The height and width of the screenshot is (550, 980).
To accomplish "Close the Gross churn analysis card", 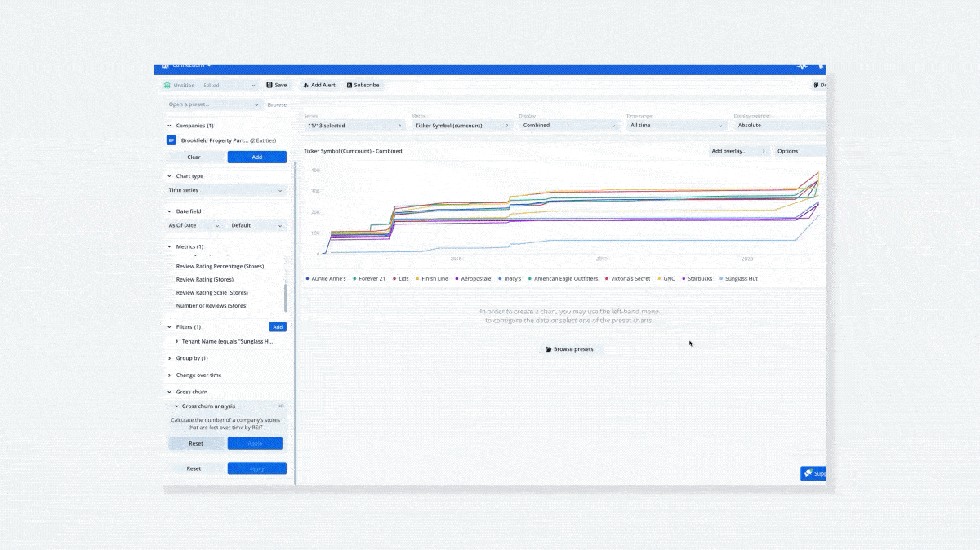I will [280, 406].
